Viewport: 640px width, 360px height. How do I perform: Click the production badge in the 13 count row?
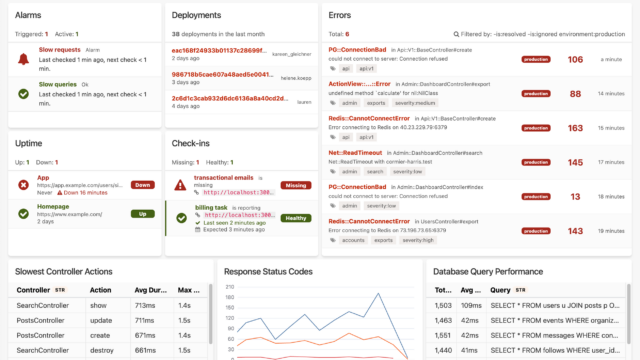click(x=536, y=197)
